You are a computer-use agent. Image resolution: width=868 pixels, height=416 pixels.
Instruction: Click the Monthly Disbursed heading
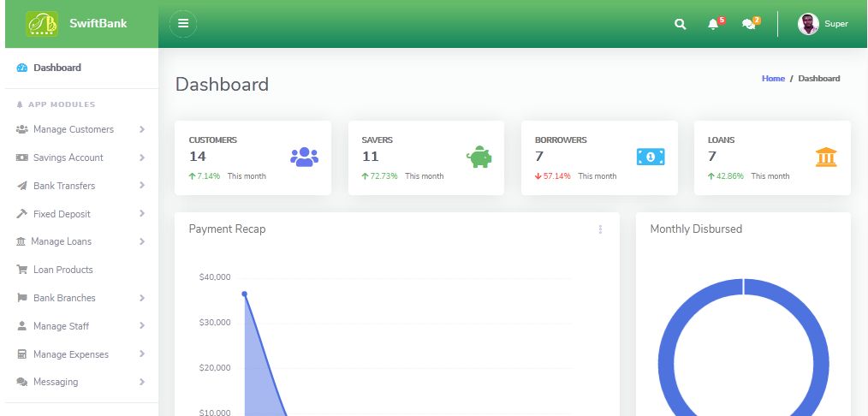[x=696, y=229]
